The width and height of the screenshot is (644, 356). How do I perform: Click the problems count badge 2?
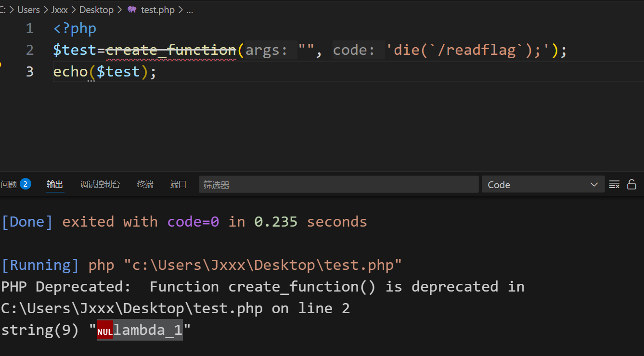26,184
